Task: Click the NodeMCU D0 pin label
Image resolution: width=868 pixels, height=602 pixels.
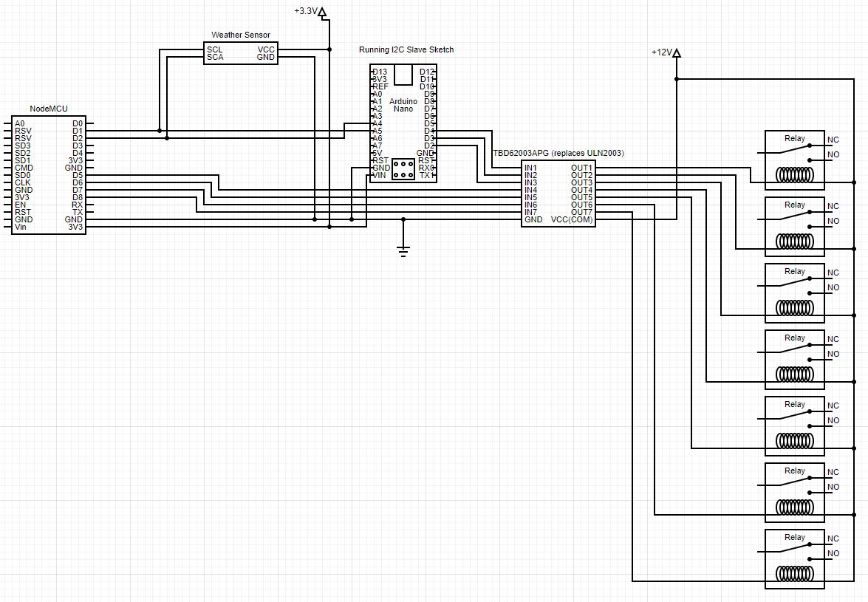Action: (78, 123)
